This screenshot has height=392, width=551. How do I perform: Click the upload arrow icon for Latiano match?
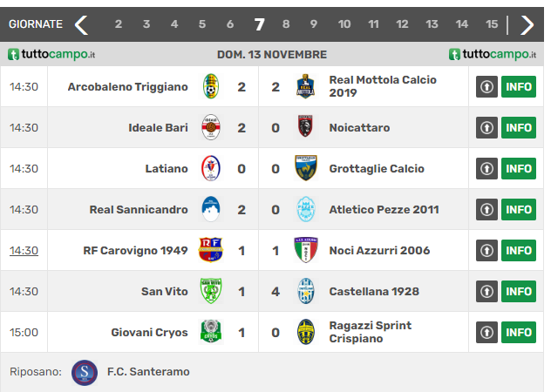(486, 169)
